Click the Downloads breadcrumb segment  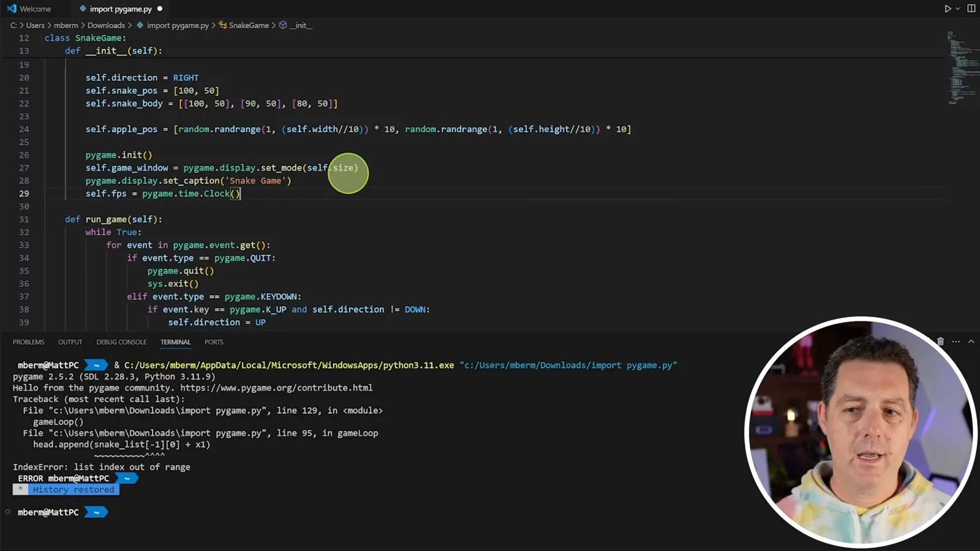pos(106,25)
